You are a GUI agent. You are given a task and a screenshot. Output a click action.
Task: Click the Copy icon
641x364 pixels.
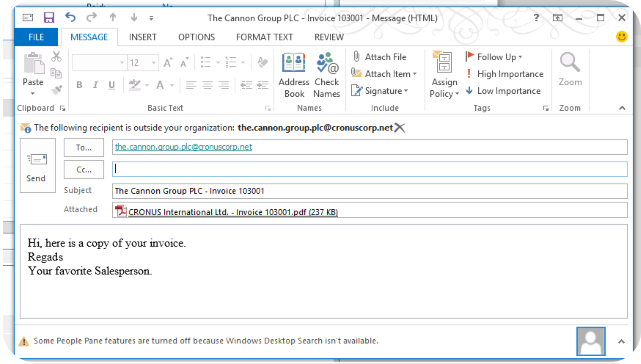click(x=56, y=73)
